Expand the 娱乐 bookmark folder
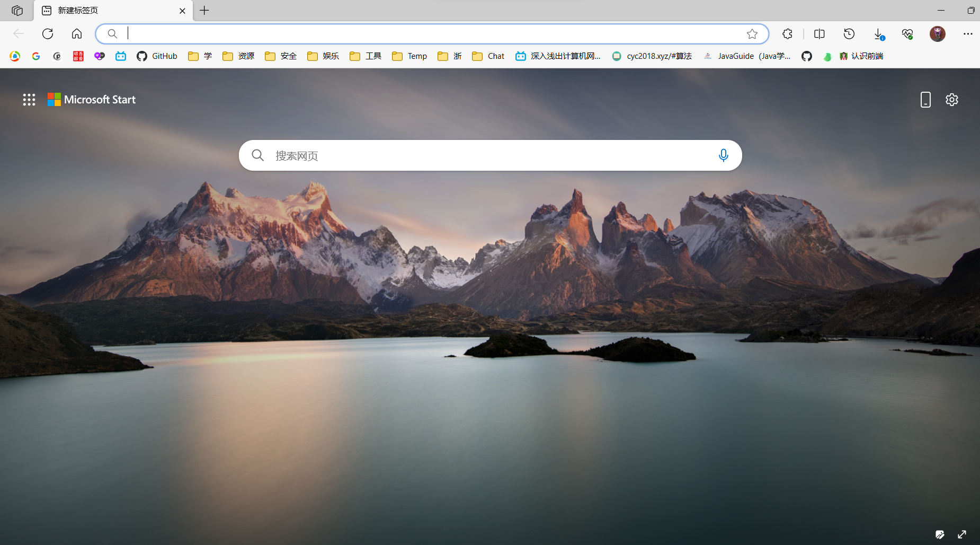The height and width of the screenshot is (545, 980). pyautogui.click(x=323, y=56)
